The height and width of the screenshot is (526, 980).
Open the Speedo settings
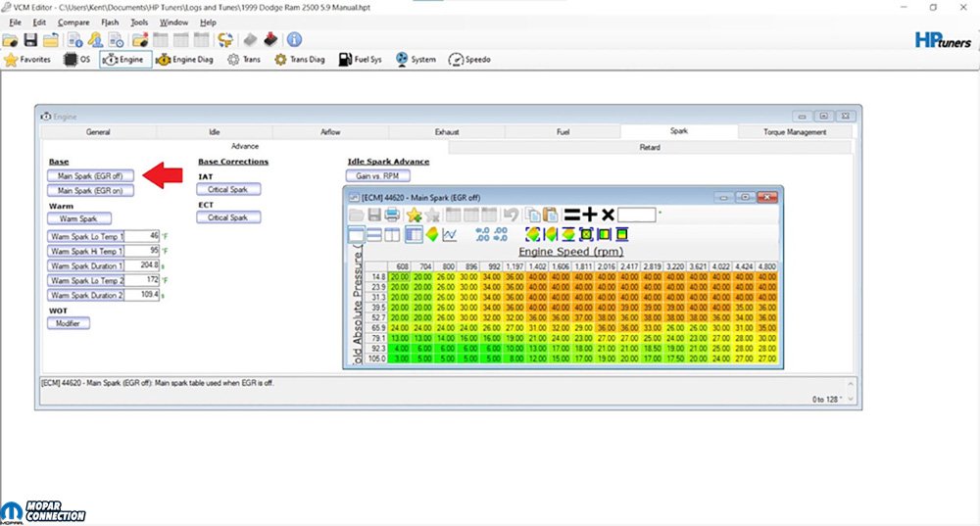click(x=469, y=60)
